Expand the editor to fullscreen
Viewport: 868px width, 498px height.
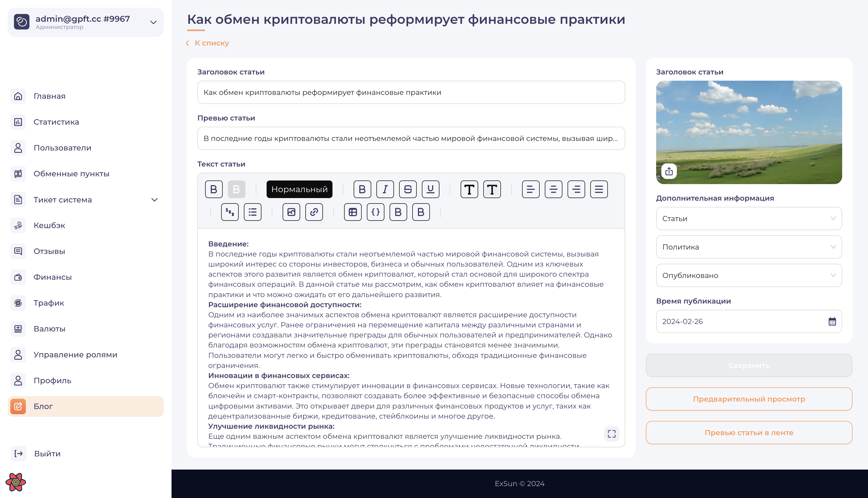(x=612, y=434)
